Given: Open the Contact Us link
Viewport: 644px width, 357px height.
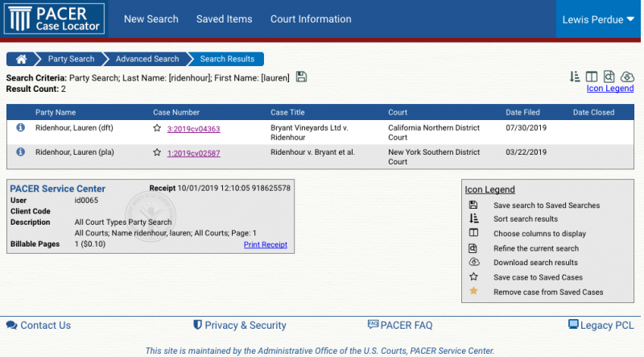Looking at the screenshot, I should [46, 326].
